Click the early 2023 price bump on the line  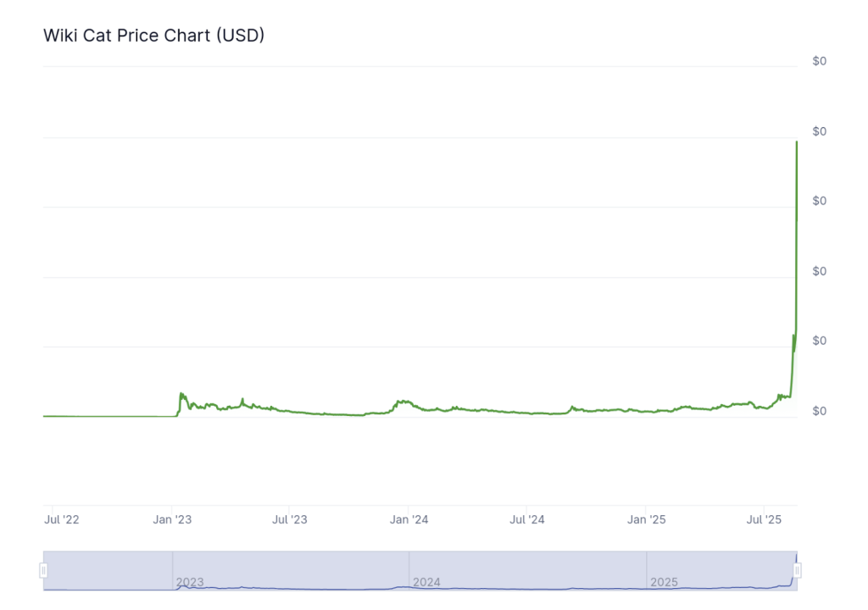[x=181, y=395]
